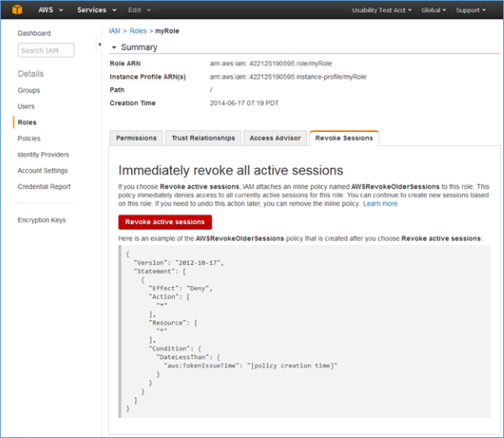This screenshot has width=504, height=438.
Task: Click the Role ARN value text
Action: [x=271, y=64]
